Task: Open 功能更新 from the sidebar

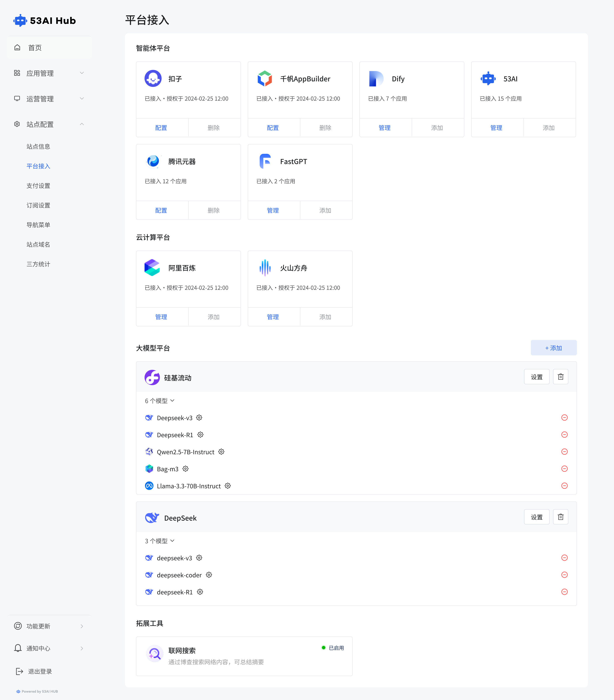Action: click(49, 627)
